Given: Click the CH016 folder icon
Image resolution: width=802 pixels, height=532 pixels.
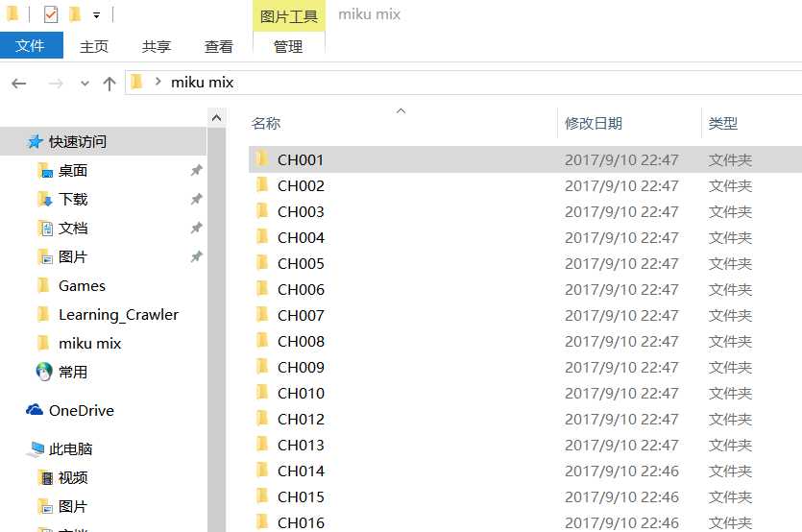Looking at the screenshot, I should (262, 521).
